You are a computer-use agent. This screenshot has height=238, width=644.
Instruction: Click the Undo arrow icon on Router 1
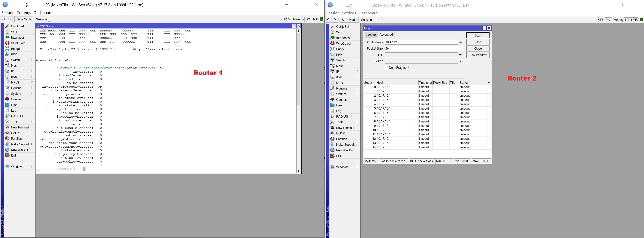tap(3, 19)
